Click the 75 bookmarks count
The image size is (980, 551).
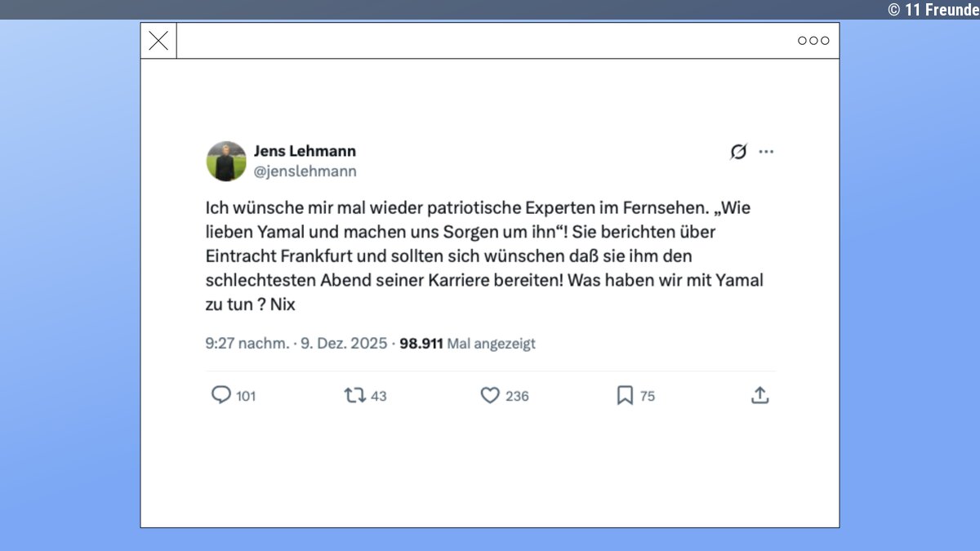(x=647, y=396)
